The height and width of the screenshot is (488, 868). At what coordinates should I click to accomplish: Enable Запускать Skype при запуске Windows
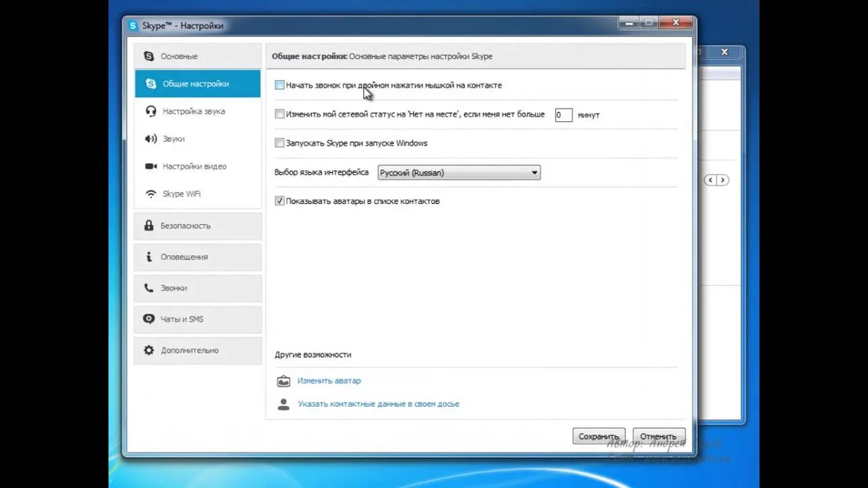pos(279,143)
